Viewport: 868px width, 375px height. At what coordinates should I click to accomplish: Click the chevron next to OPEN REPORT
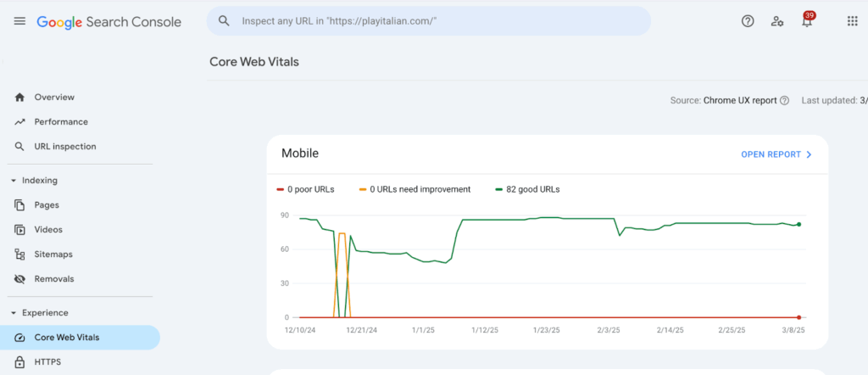(810, 154)
